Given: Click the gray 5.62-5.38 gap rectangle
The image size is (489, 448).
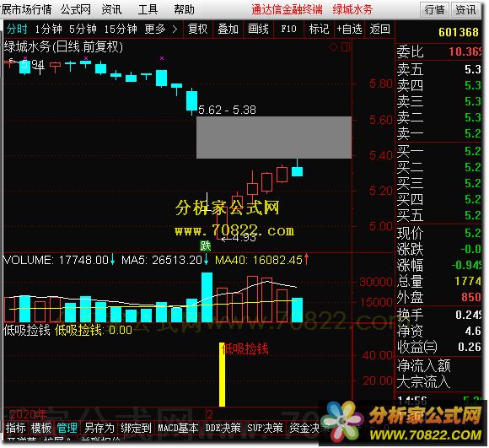Looking at the screenshot, I should [274, 138].
